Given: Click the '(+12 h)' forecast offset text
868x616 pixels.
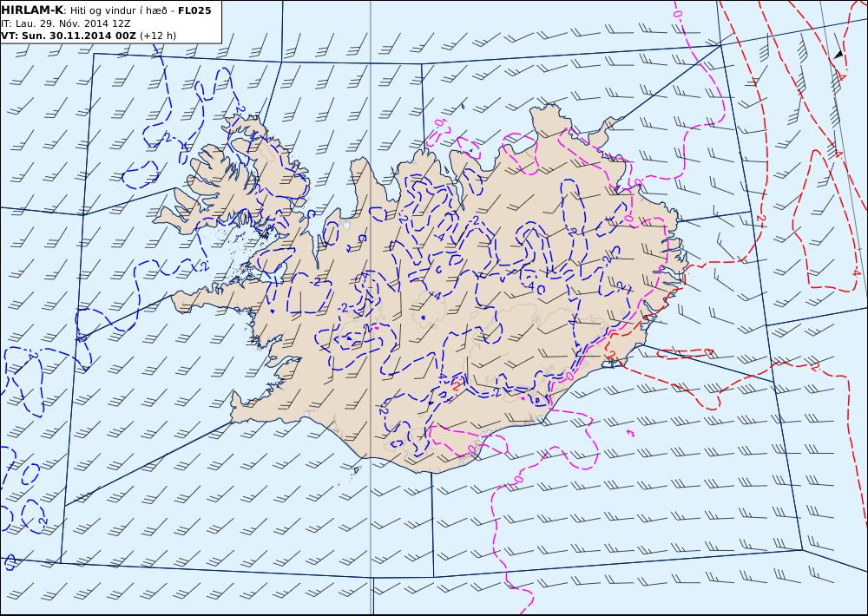Looking at the screenshot, I should click(x=158, y=36).
